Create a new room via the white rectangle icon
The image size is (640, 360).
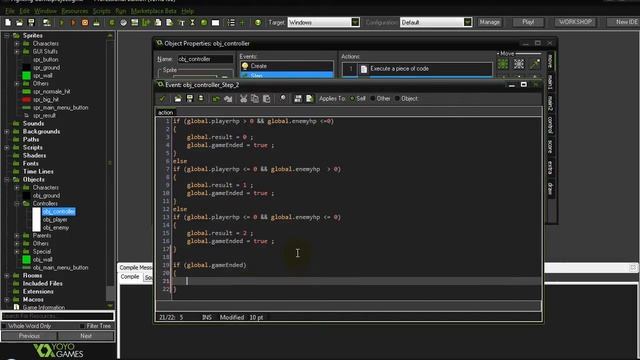point(215,22)
